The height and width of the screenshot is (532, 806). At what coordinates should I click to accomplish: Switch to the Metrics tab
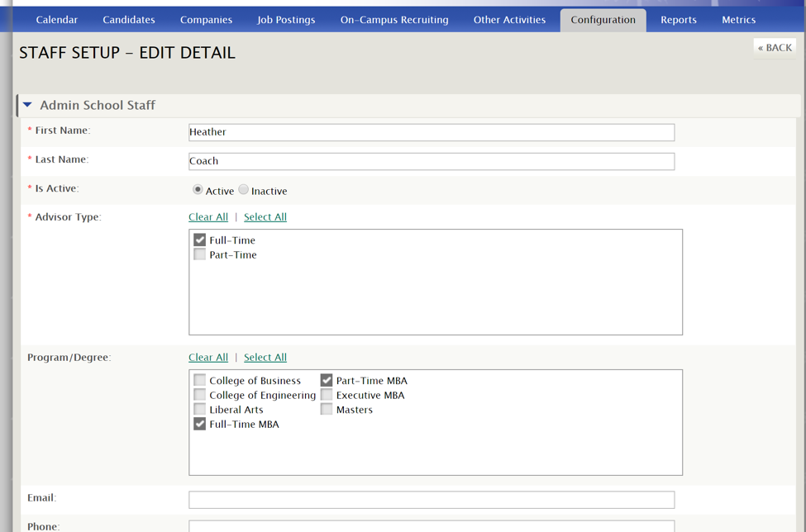click(739, 20)
